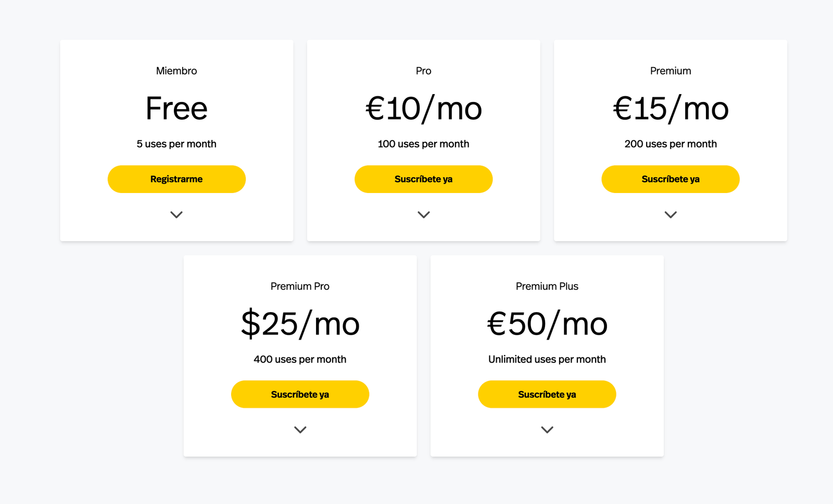
Task: Click the Miembro plan title
Action: [x=176, y=71]
